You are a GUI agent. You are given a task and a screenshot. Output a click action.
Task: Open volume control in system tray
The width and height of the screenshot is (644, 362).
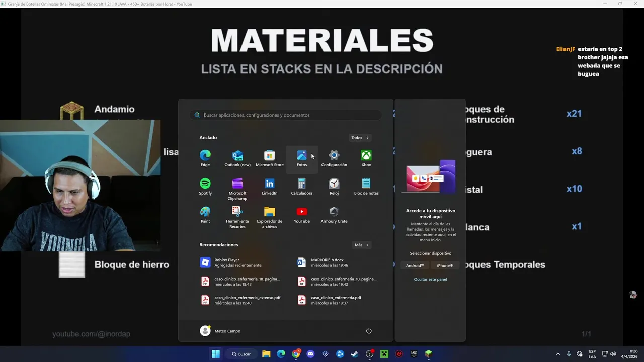[613, 354]
